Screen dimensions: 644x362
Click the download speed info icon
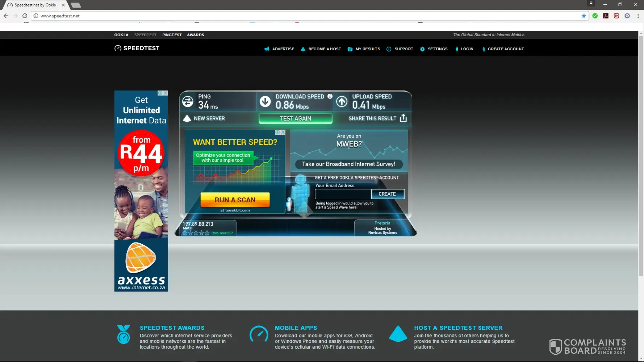tap(330, 96)
